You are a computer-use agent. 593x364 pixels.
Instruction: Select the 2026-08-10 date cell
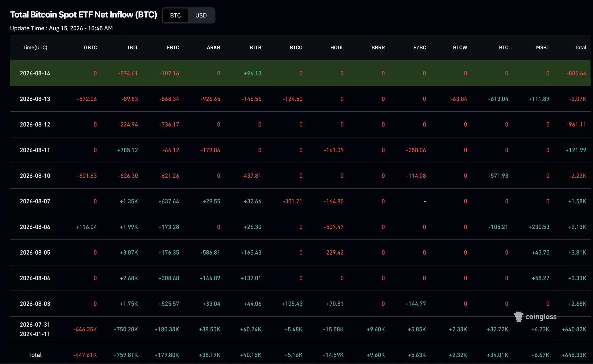(35, 176)
